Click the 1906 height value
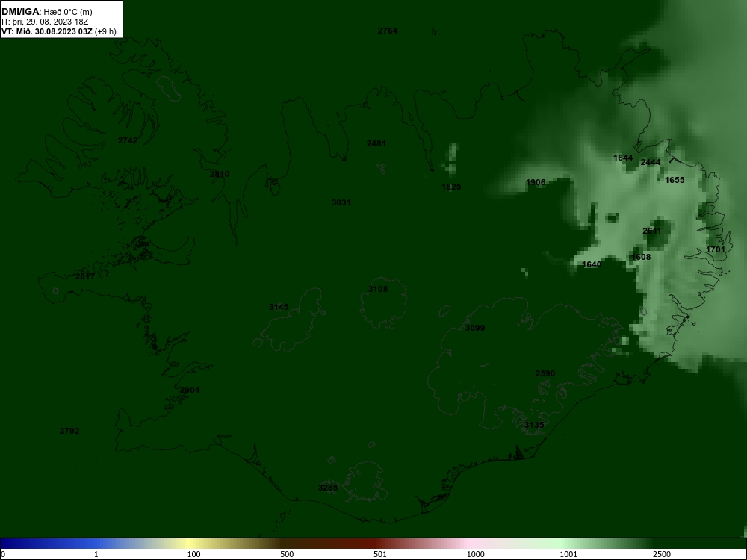Screen dimensions: 747x560 tap(536, 182)
